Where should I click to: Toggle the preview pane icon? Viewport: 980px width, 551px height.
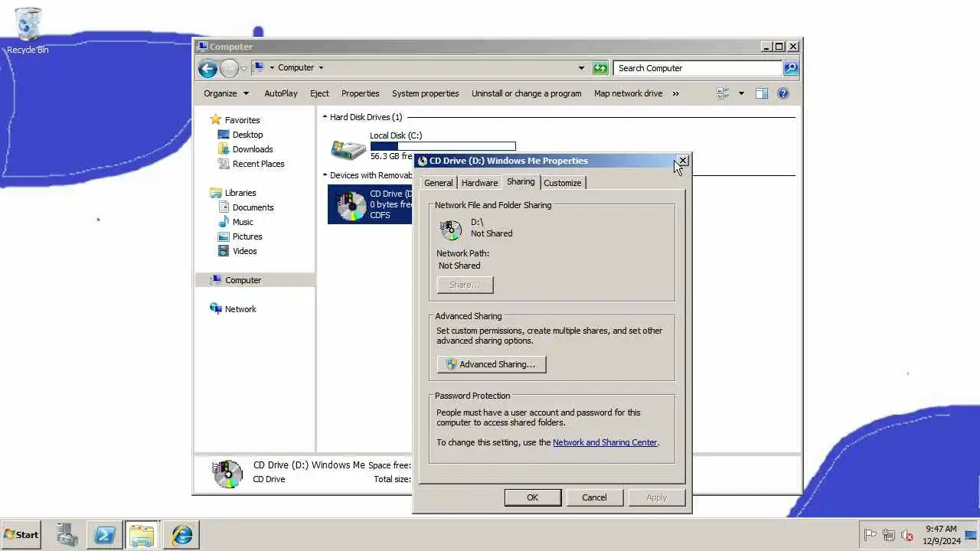tap(762, 93)
